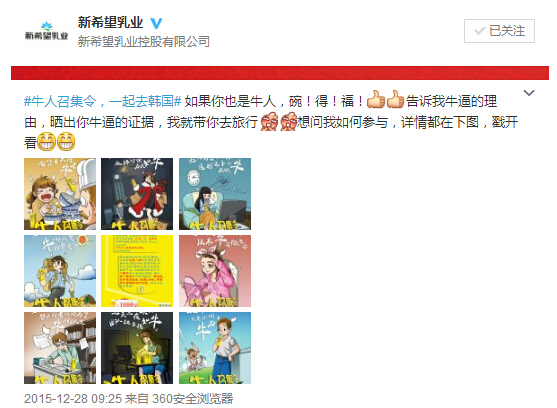Open the #牛人召集令，一起去韩国# hashtag link

(x=103, y=102)
